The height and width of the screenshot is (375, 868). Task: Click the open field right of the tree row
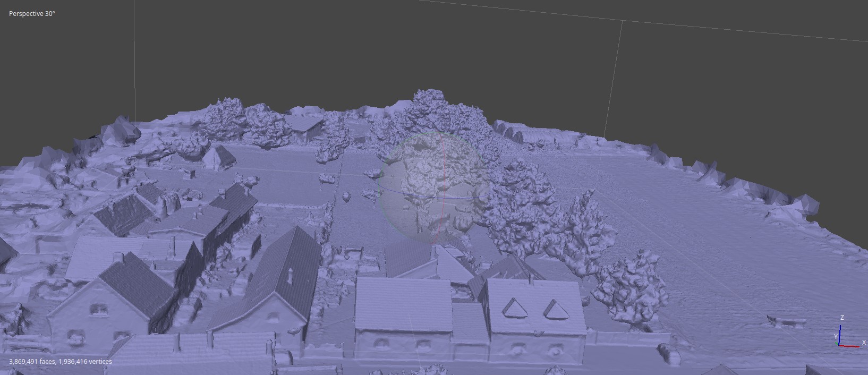(691, 212)
